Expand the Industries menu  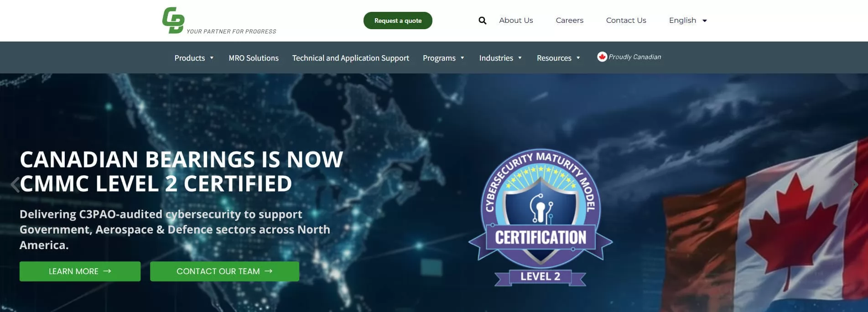click(x=500, y=58)
